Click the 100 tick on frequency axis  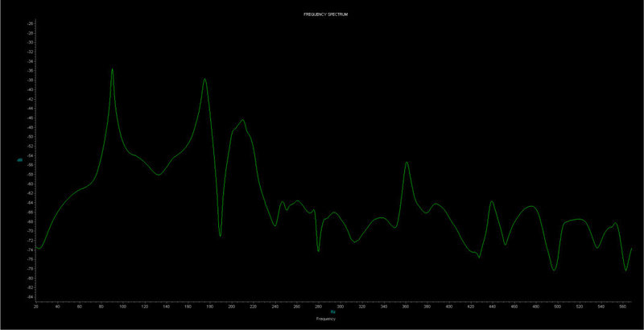[123, 307]
